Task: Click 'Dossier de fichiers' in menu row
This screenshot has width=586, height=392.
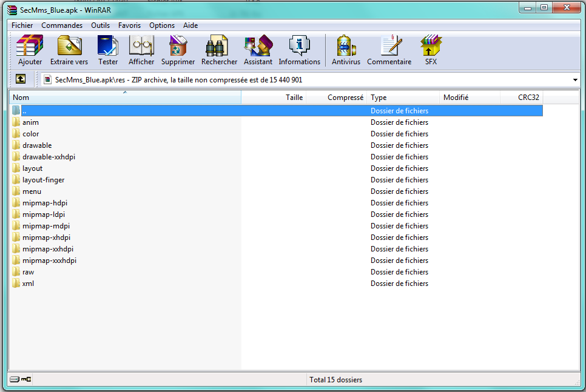Action: [399, 191]
